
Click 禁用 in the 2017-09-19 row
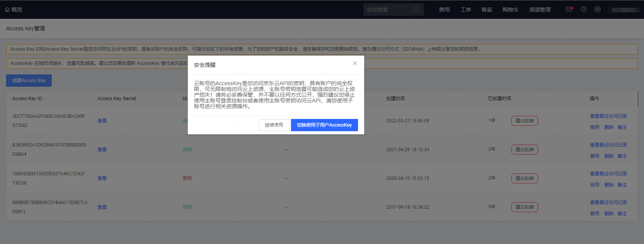click(595, 214)
